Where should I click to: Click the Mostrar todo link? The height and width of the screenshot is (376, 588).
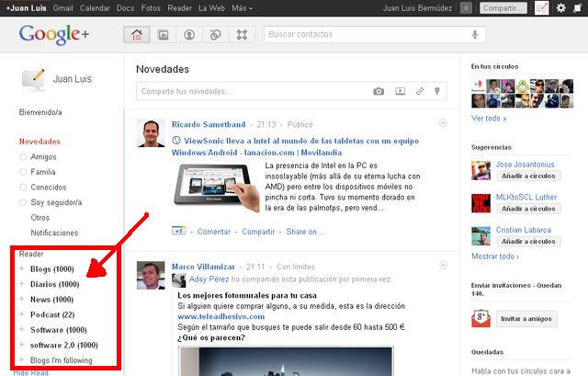click(495, 256)
